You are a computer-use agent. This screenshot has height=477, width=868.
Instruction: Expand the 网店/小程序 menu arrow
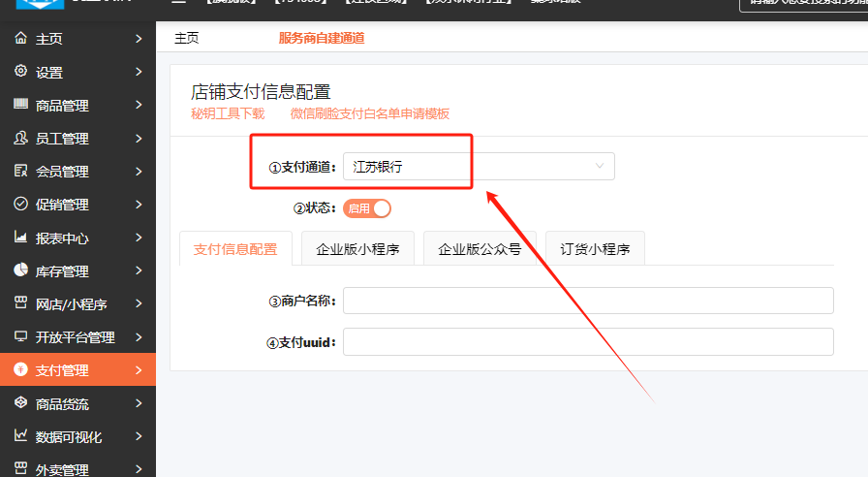pyautogui.click(x=139, y=304)
